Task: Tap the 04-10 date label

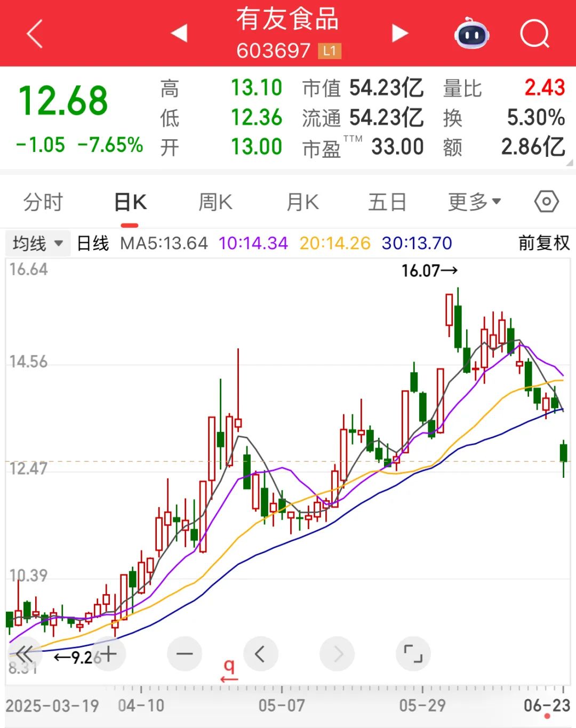Action: [141, 706]
